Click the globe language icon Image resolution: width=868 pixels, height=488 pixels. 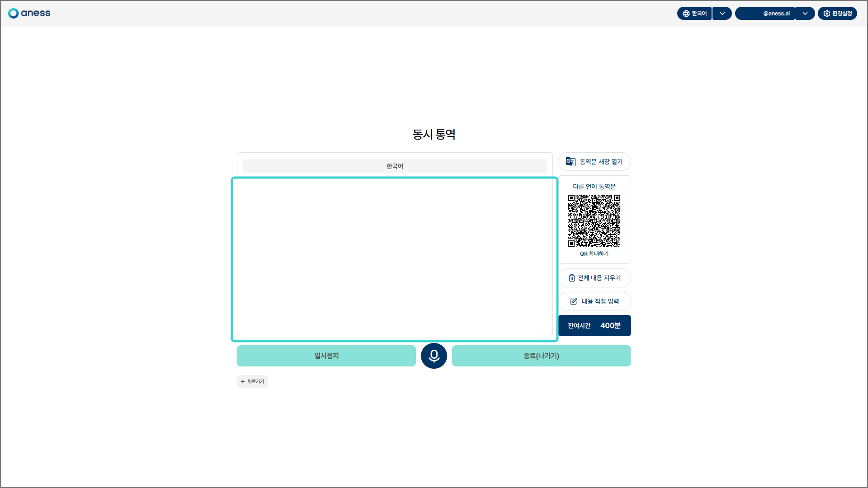pyautogui.click(x=686, y=14)
